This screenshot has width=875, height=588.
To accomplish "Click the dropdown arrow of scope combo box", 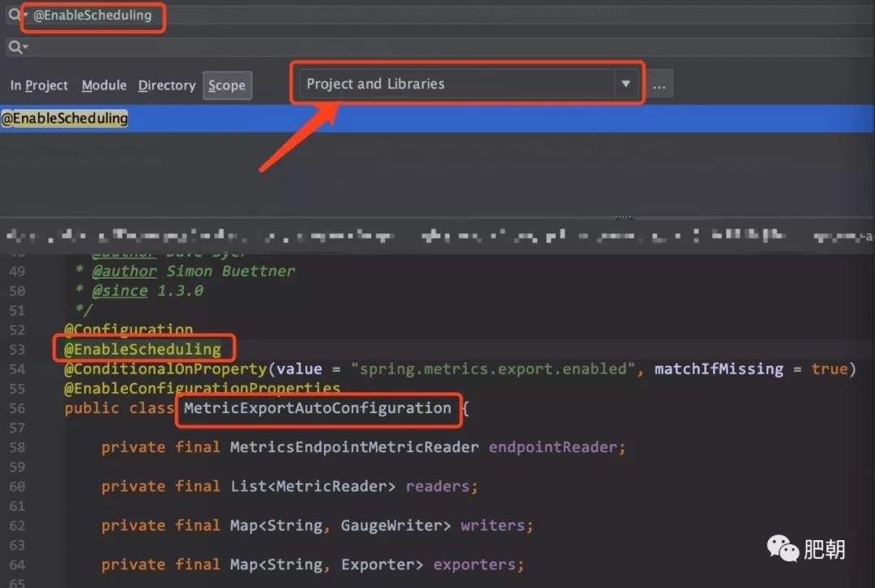I will (x=626, y=83).
